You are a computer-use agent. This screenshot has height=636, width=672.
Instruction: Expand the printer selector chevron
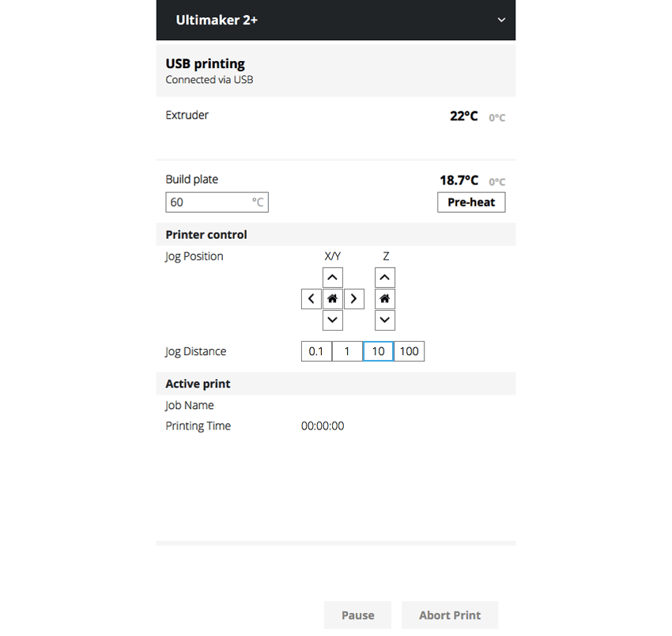(x=501, y=21)
